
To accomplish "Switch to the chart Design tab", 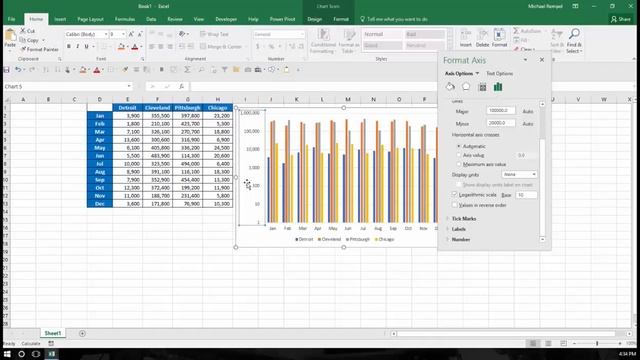I will click(314, 19).
